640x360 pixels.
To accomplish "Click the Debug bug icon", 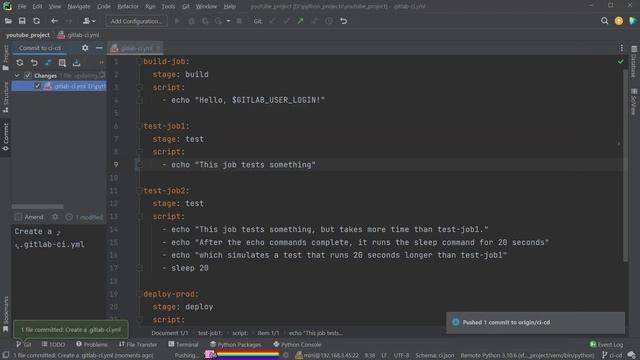I will point(191,21).
